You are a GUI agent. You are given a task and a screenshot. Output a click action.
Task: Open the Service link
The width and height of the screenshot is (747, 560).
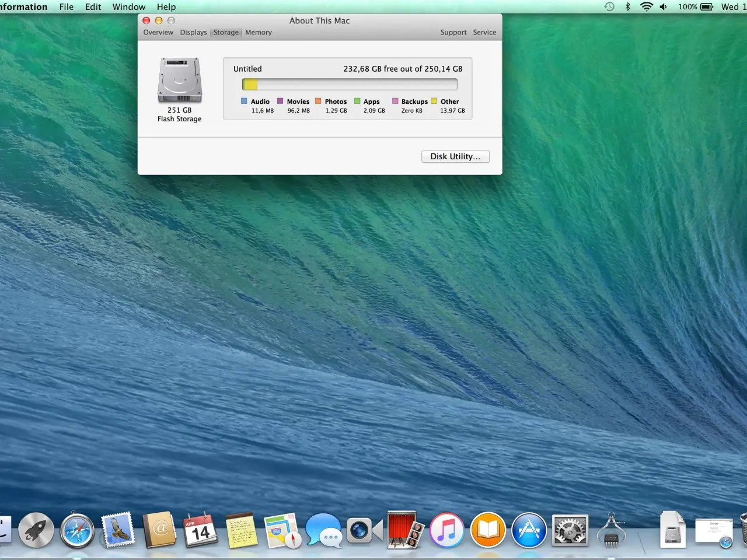click(x=484, y=33)
